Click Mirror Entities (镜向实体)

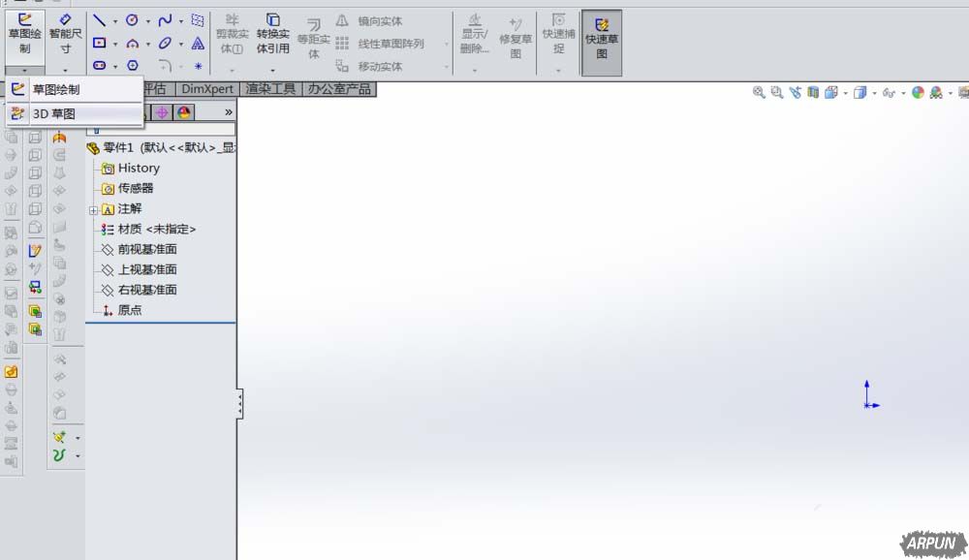369,21
